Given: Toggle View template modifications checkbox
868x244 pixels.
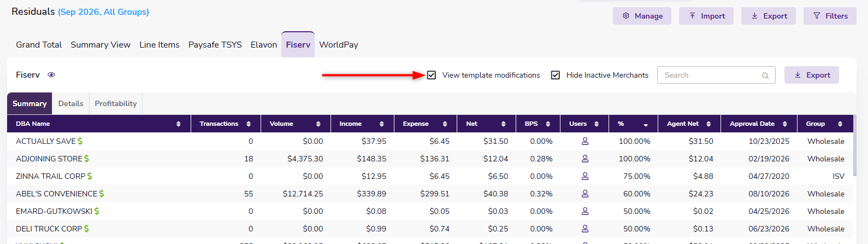Looking at the screenshot, I should (432, 75).
